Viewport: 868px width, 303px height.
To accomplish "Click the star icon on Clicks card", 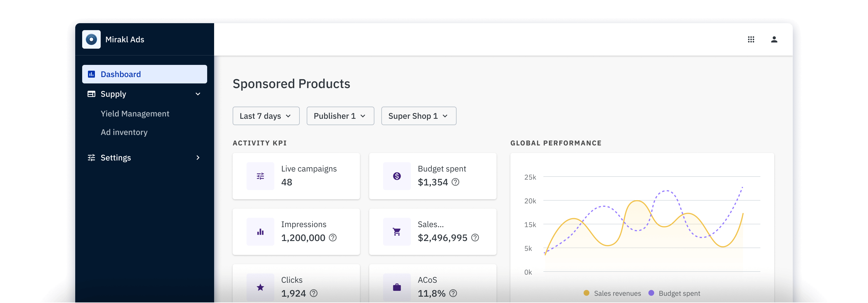I will point(260,287).
